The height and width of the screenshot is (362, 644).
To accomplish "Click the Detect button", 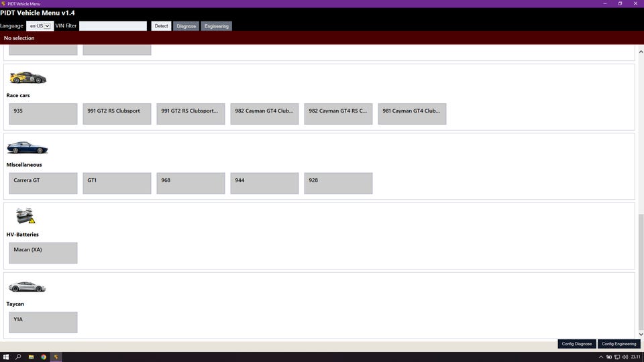I will pos(161,26).
